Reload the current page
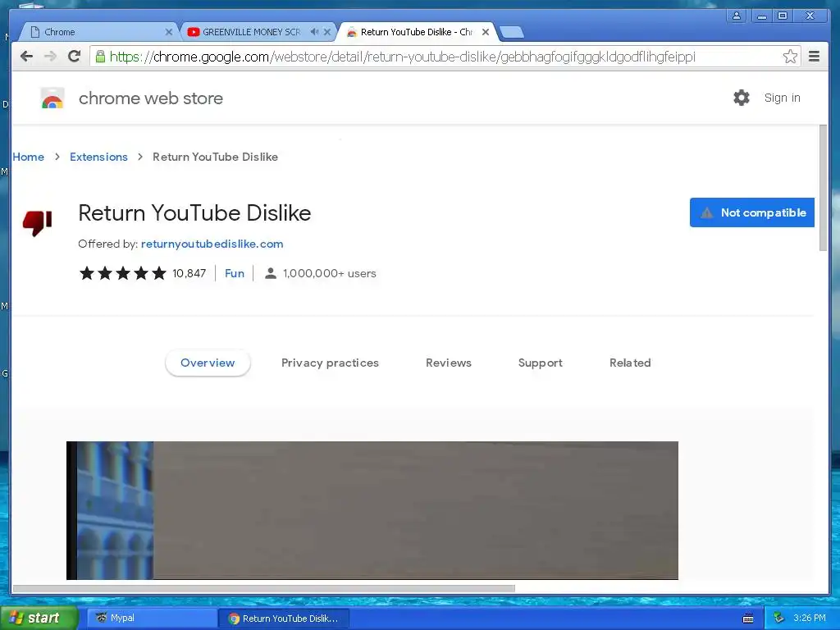The image size is (840, 630). click(74, 57)
